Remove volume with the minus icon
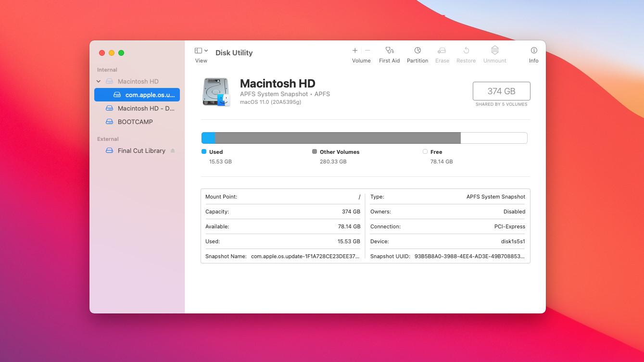Screen dimensions: 644x362 pyautogui.click(x=367, y=50)
